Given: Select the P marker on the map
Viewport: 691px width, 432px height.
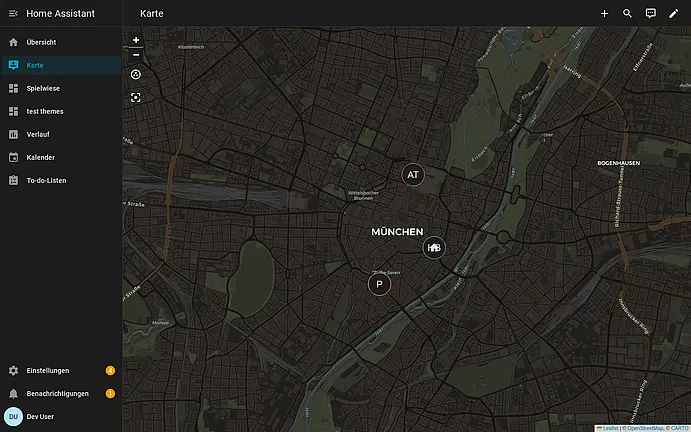Looking at the screenshot, I should tap(379, 284).
